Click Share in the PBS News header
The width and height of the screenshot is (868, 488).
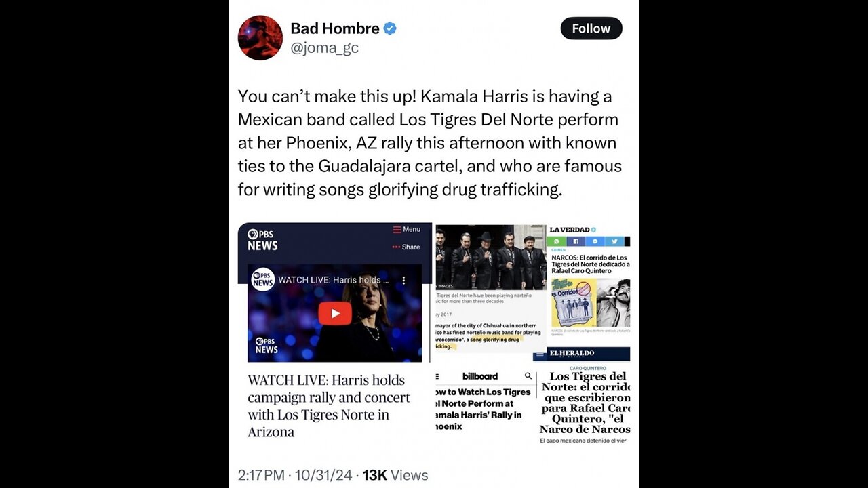tap(407, 247)
